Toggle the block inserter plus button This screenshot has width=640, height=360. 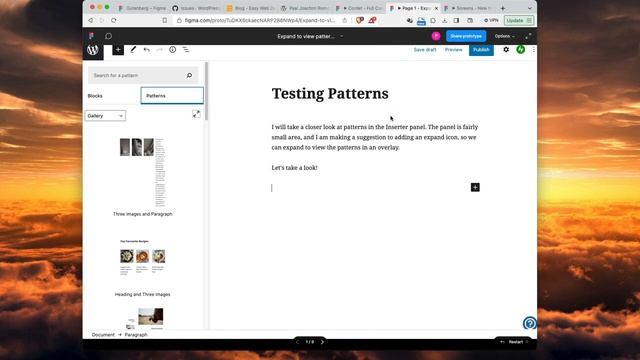[118, 50]
